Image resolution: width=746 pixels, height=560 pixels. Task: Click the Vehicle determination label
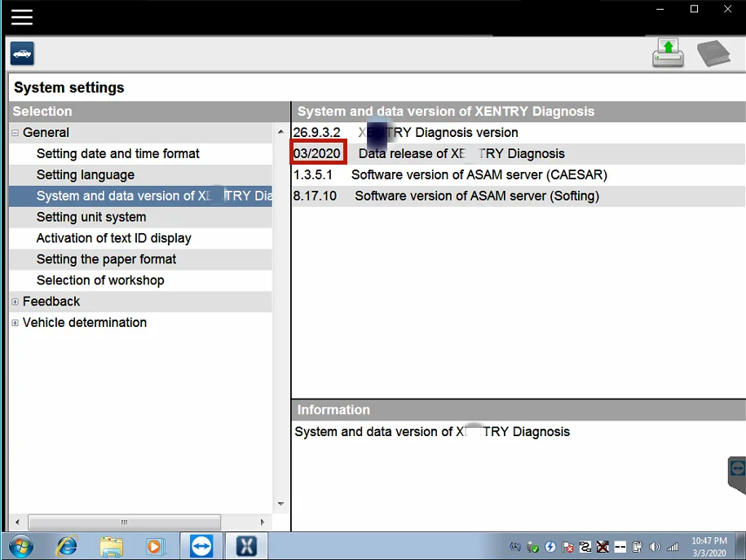[x=85, y=323]
